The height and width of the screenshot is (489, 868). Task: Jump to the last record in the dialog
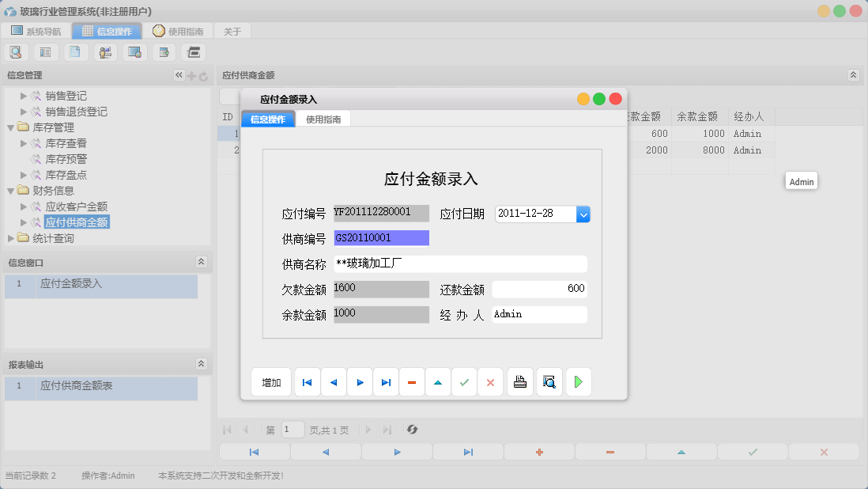click(386, 381)
